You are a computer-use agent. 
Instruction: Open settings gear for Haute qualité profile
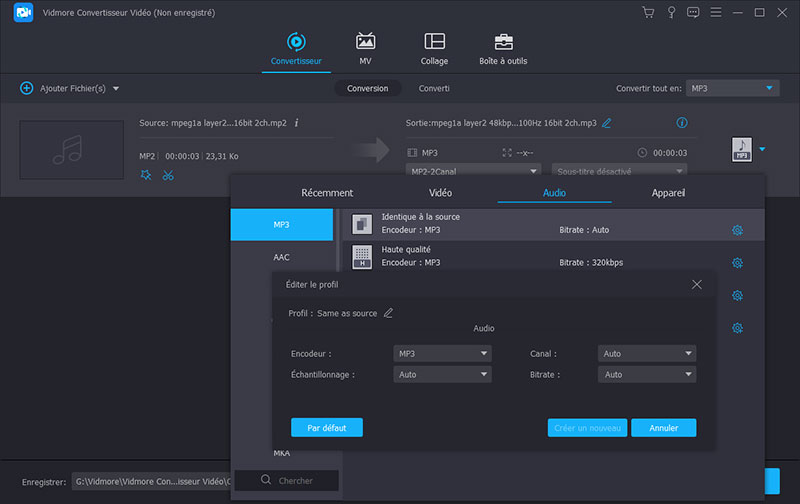737,263
